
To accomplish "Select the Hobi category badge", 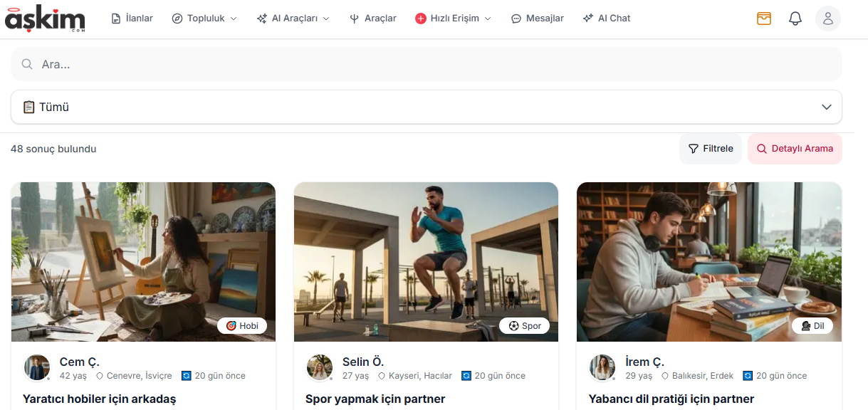I will pyautogui.click(x=242, y=326).
